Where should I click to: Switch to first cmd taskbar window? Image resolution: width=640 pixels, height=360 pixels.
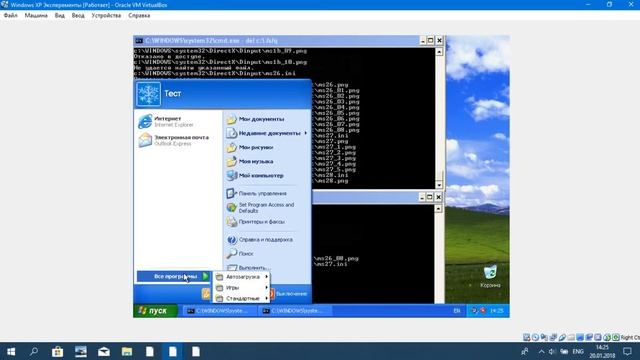click(x=219, y=311)
